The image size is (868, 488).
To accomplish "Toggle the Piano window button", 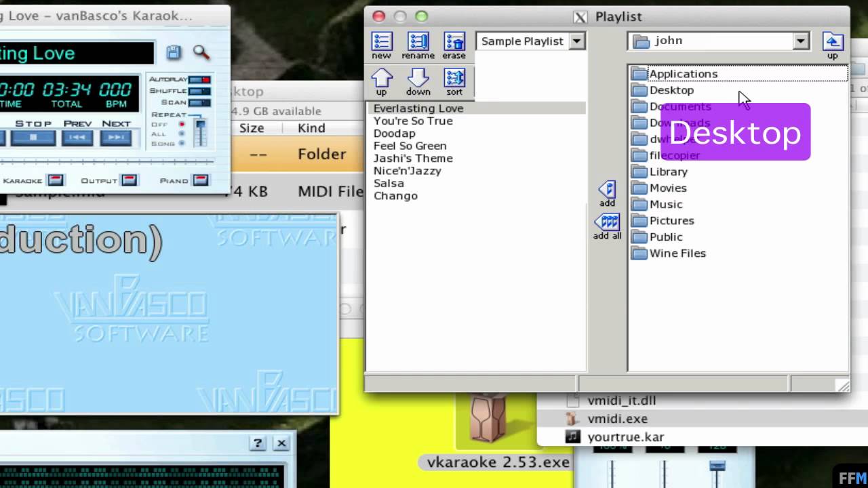I will tap(201, 180).
